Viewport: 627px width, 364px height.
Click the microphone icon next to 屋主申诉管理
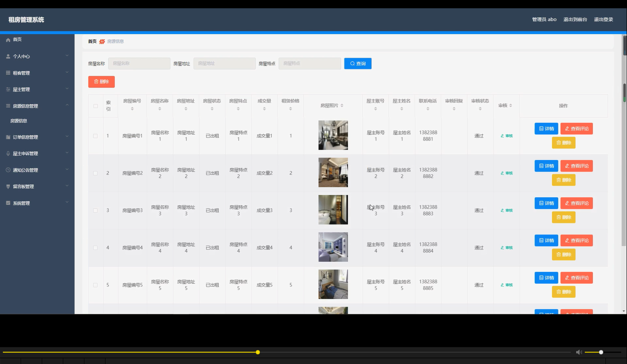click(8, 153)
